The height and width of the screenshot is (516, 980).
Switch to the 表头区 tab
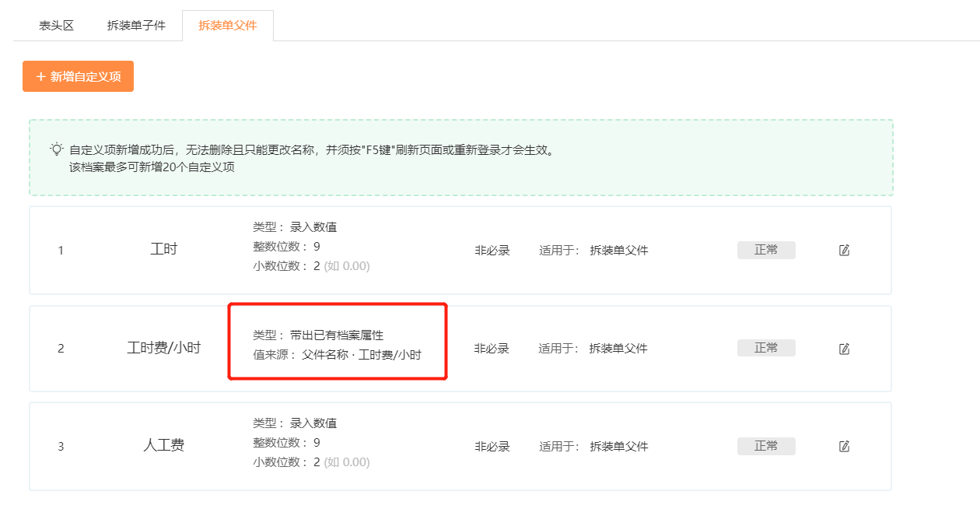(56, 26)
